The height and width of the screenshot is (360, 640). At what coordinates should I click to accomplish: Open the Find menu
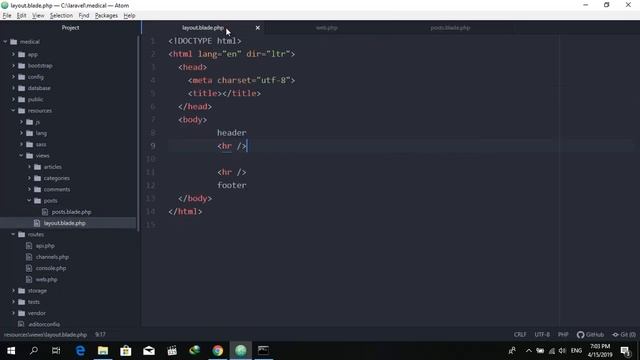[84, 16]
